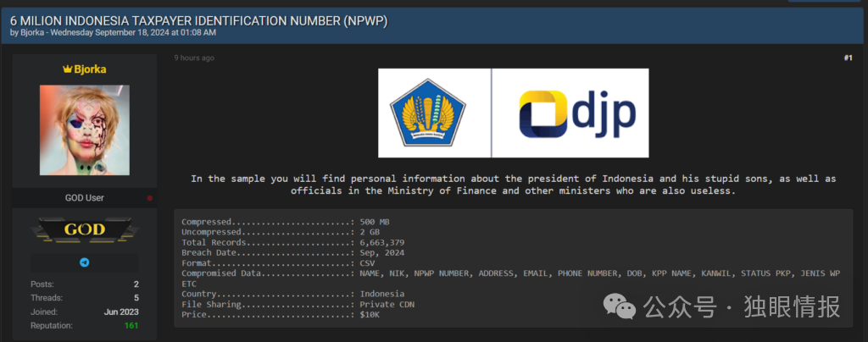Click the djp logo image
868x342 pixels.
pos(570,113)
